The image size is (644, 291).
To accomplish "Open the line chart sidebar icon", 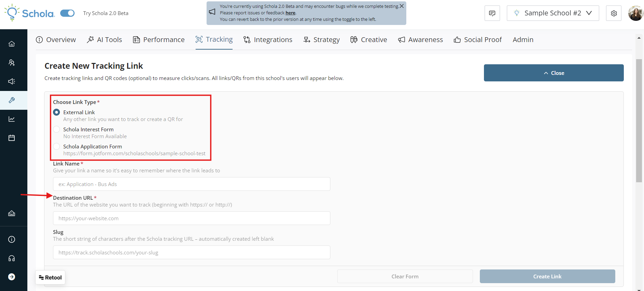I will pyautogui.click(x=12, y=119).
